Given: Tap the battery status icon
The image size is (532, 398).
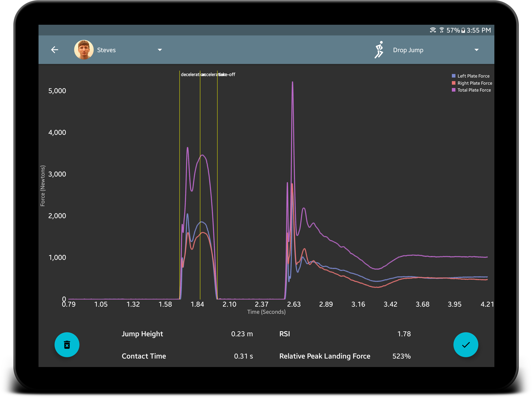Looking at the screenshot, I should pos(463,30).
